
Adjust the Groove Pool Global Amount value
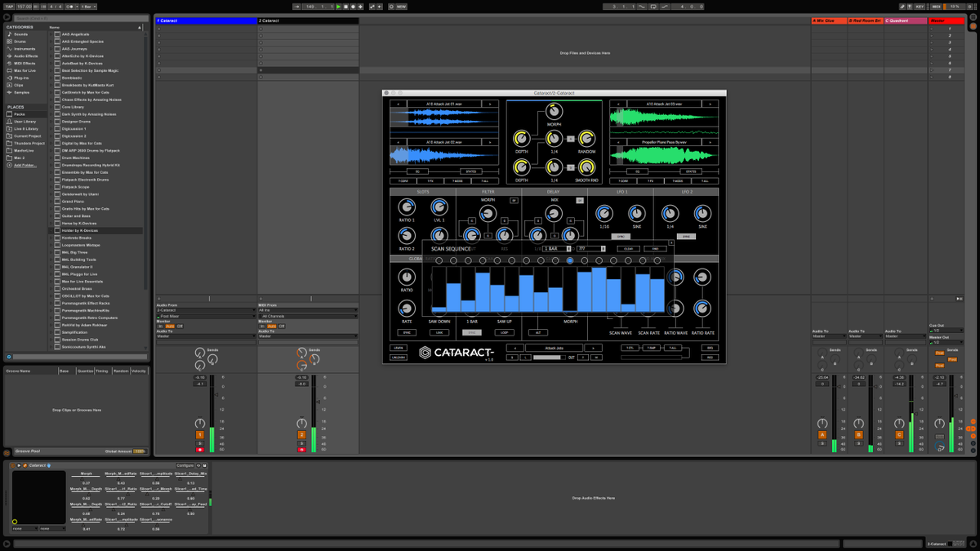[x=140, y=451]
